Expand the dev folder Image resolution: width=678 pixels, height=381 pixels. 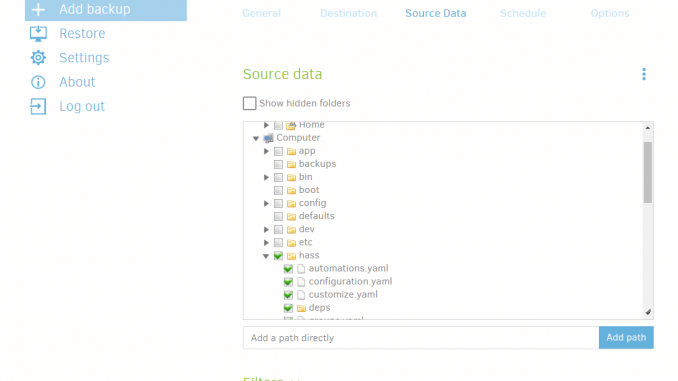click(266, 230)
